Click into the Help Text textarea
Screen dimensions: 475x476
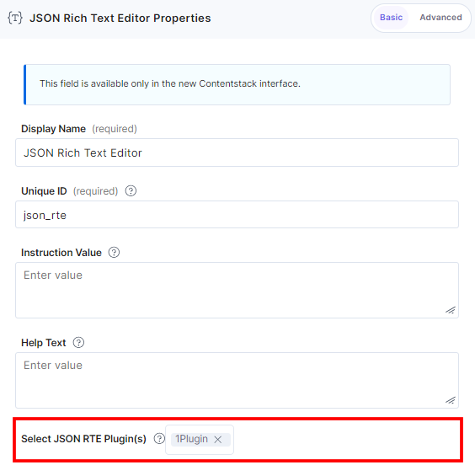237,380
